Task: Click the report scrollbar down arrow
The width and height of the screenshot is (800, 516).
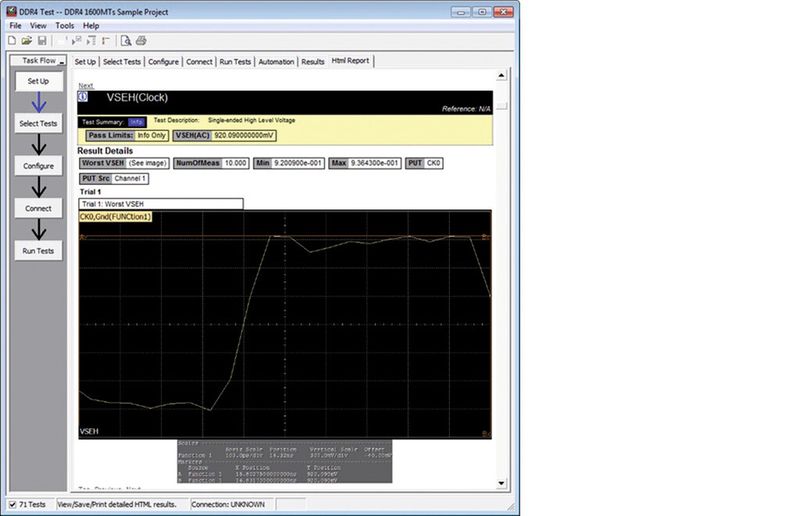Action: pyautogui.click(x=502, y=483)
